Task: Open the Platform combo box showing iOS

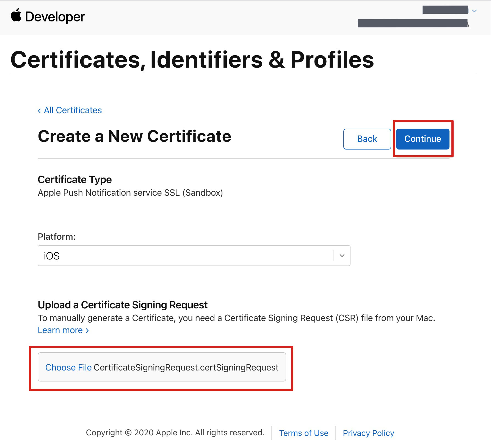Action: click(x=186, y=256)
